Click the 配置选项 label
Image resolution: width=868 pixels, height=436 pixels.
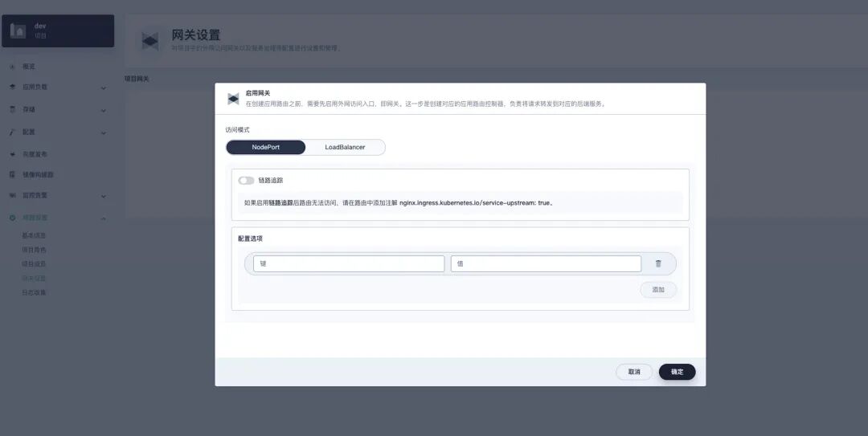coord(250,238)
